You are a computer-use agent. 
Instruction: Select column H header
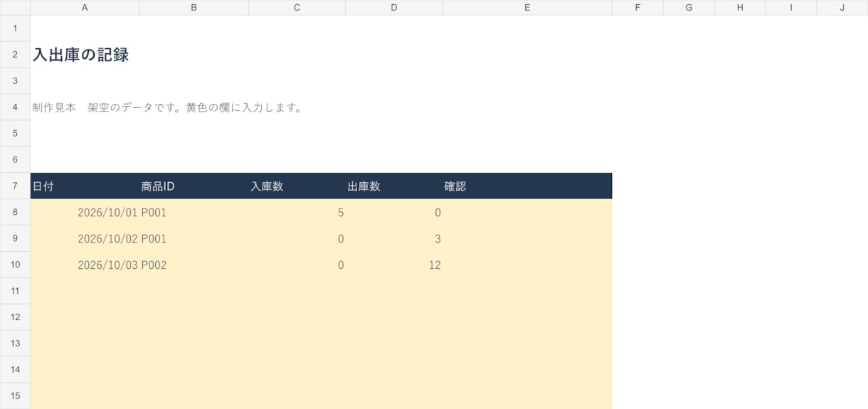click(740, 7)
